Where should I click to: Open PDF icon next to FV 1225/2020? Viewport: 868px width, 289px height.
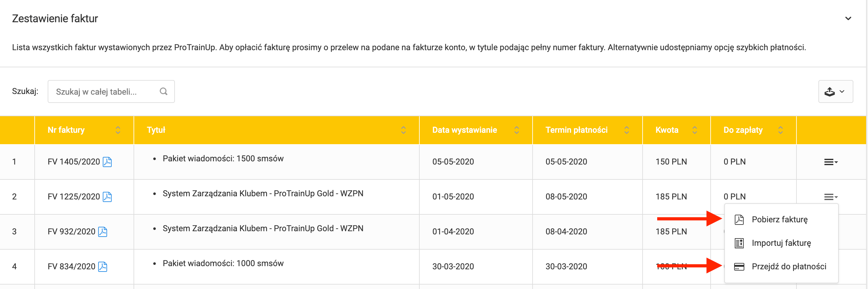click(x=107, y=197)
